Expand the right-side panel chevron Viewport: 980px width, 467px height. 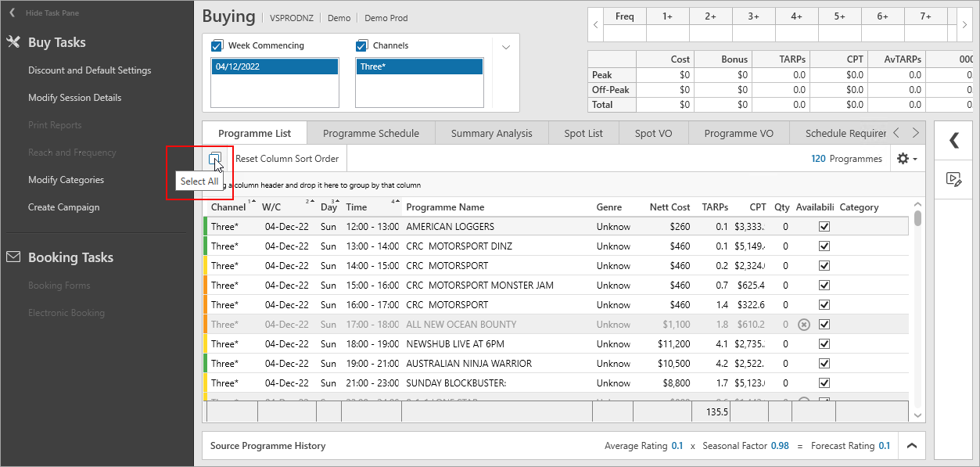point(953,141)
